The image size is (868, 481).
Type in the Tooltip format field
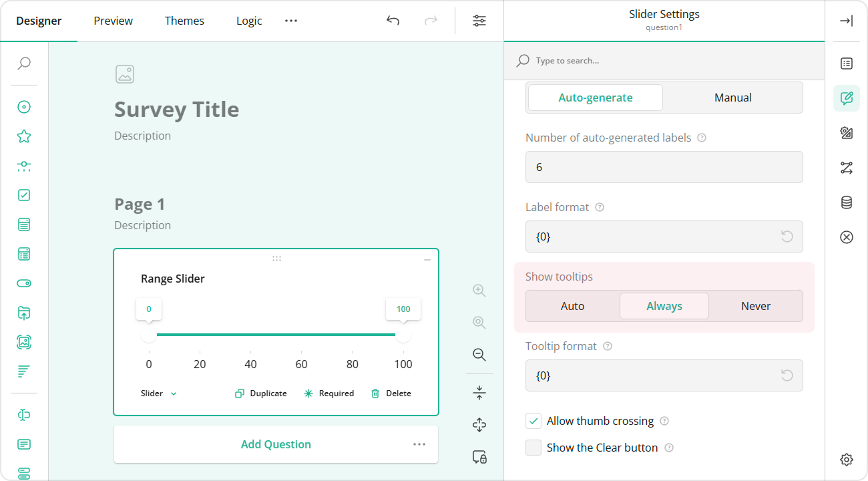664,375
